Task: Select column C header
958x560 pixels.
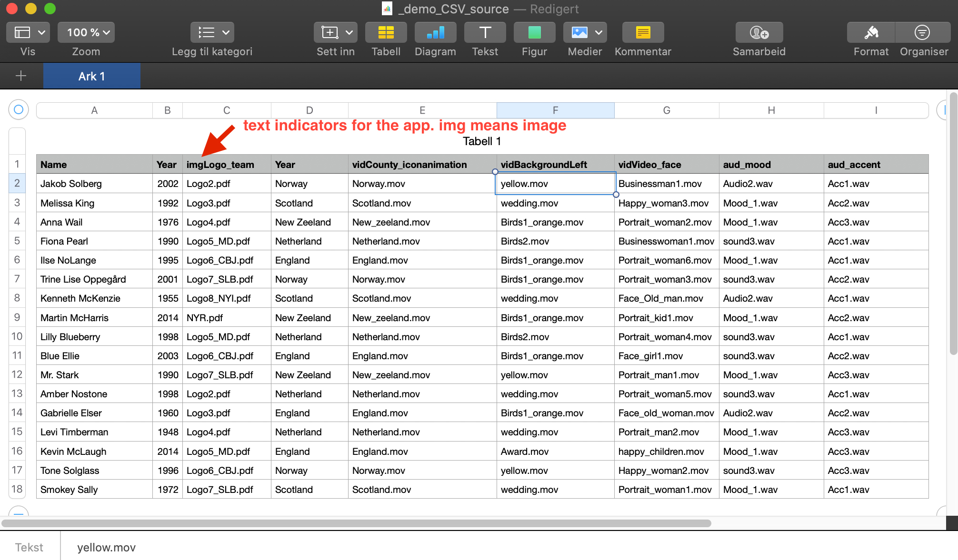Action: pyautogui.click(x=227, y=110)
